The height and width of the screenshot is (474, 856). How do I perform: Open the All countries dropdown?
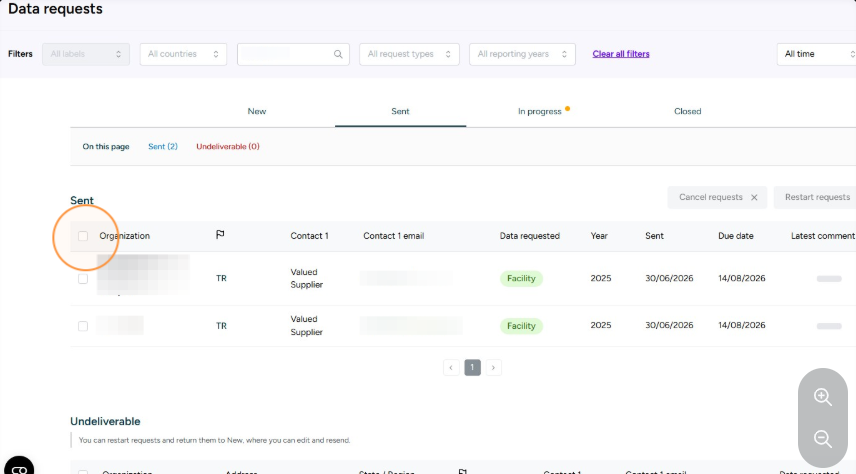click(183, 54)
